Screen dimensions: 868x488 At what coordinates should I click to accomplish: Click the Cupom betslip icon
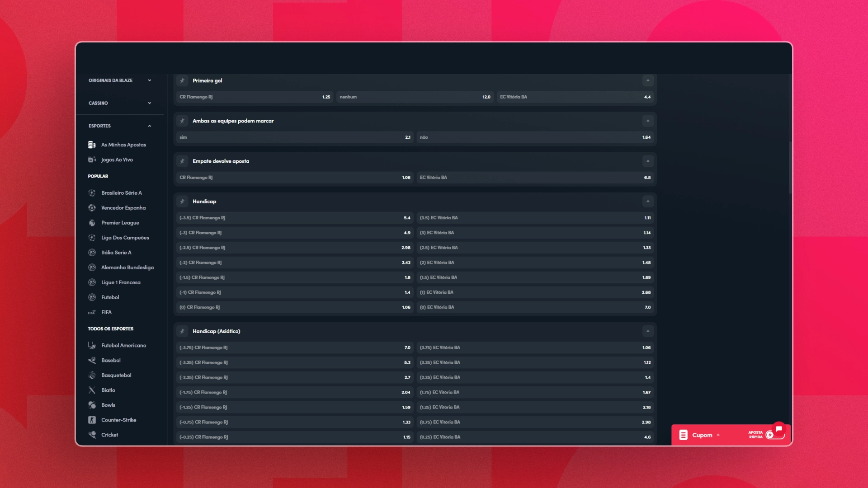pos(683,435)
